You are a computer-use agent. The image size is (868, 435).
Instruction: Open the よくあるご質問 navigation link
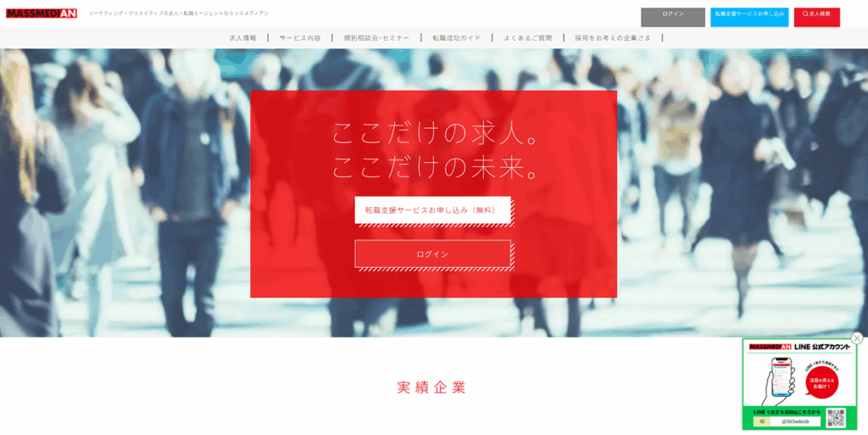pos(527,38)
